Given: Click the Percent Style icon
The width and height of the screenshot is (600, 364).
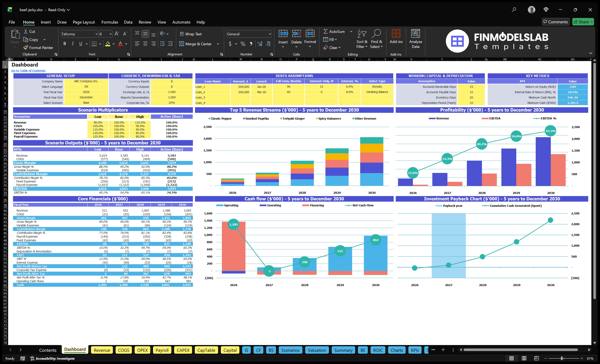Looking at the screenshot, I should [x=243, y=44].
